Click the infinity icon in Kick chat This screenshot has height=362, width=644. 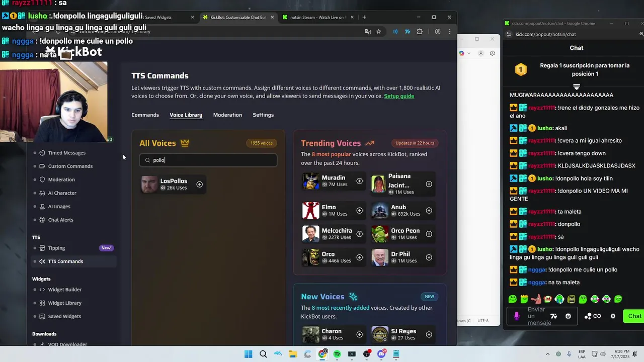(597, 316)
